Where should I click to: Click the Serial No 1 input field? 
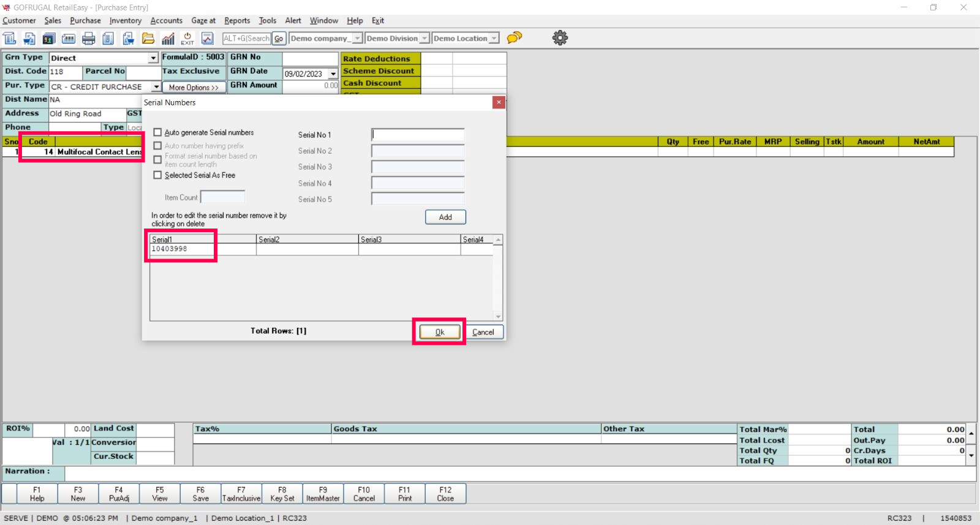(418, 135)
